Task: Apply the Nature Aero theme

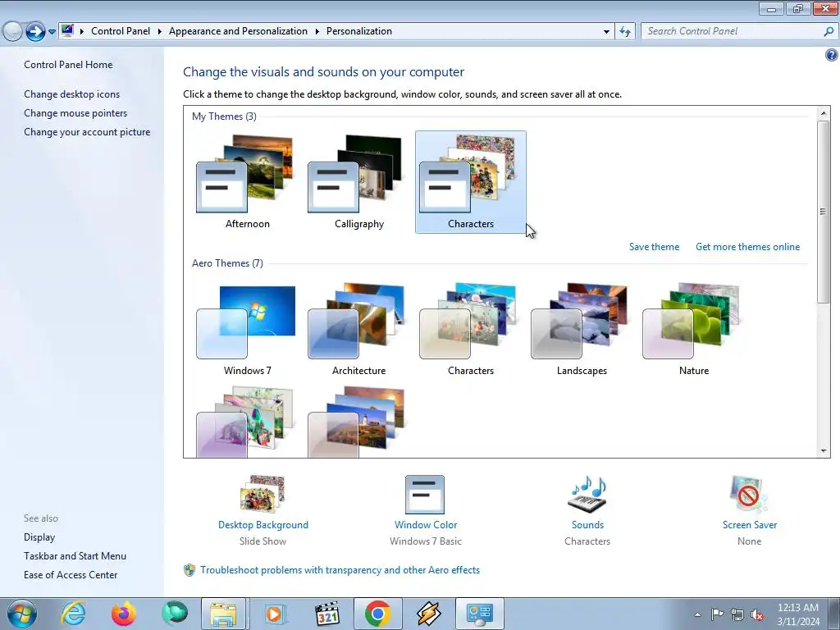Action: coord(694,330)
